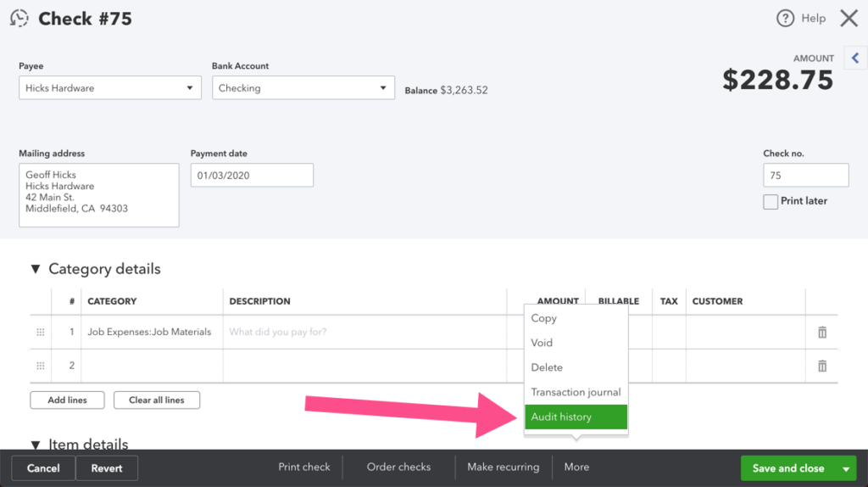
Task: Select Job Expenses:Job Materials category cell
Action: [153, 332]
